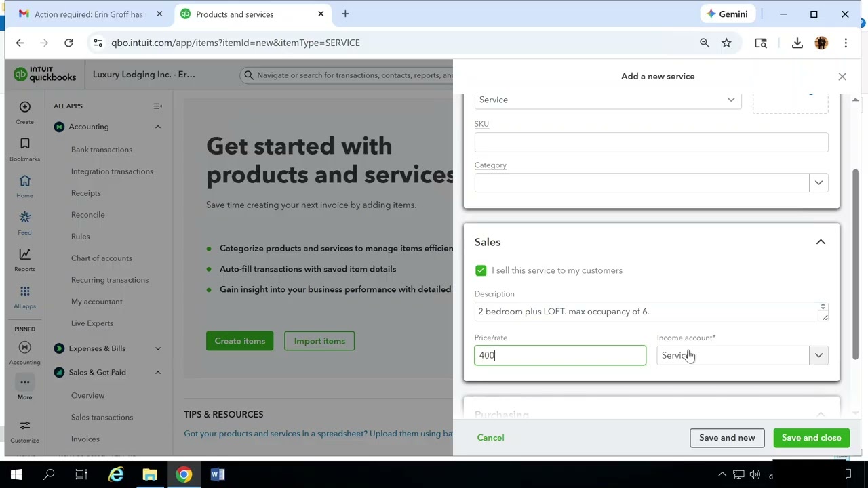Open Windows taskbar search
The image size is (868, 488).
click(49, 474)
